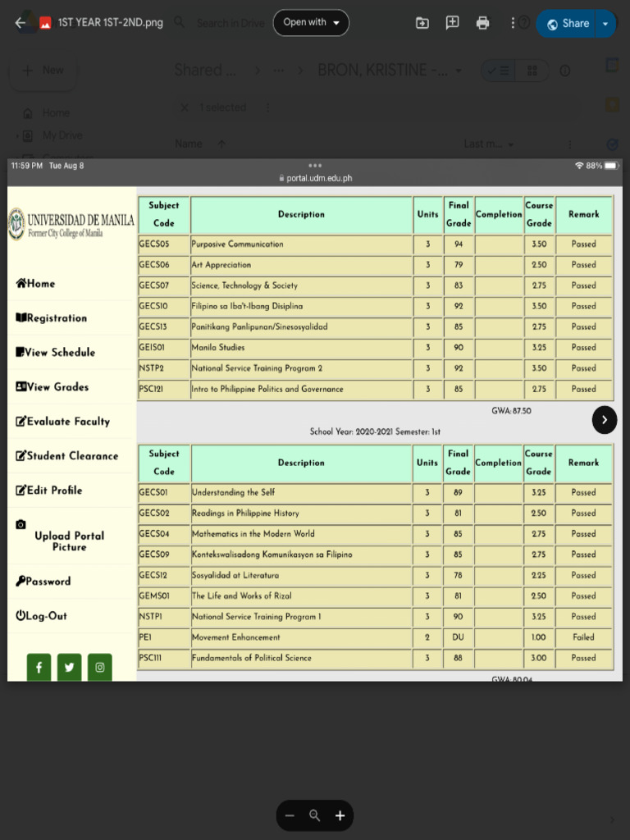Screen dimensions: 630x840
Task: Expand the Share dropdown arrow
Action: (x=605, y=24)
